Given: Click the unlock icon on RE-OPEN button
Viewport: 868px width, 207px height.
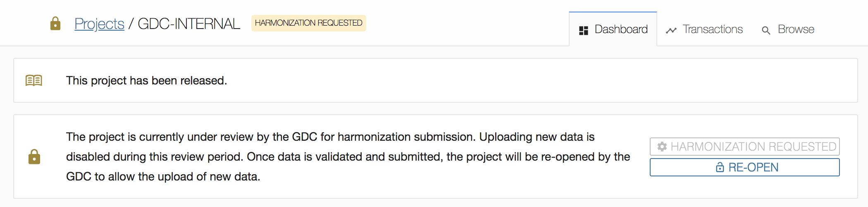Looking at the screenshot, I should point(720,167).
